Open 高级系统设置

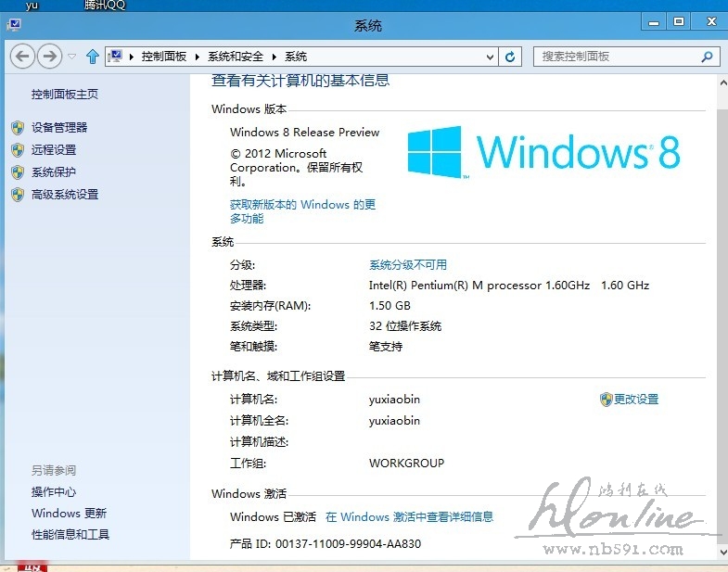pyautogui.click(x=65, y=194)
